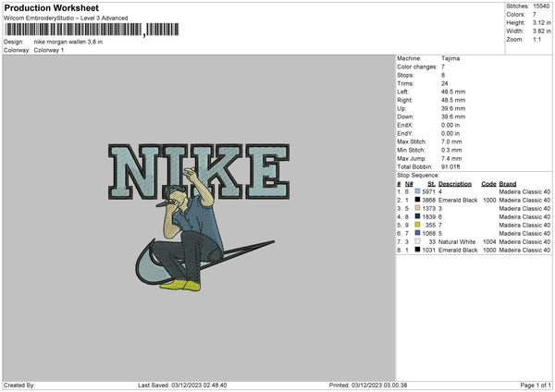Click the Min Stitch value '0.3 mm'

(x=451, y=150)
